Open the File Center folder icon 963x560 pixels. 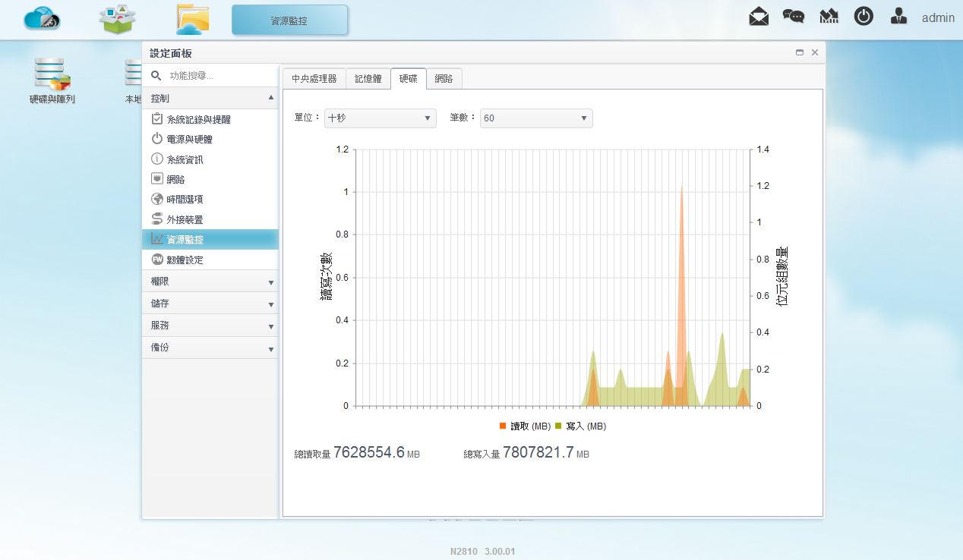point(193,19)
